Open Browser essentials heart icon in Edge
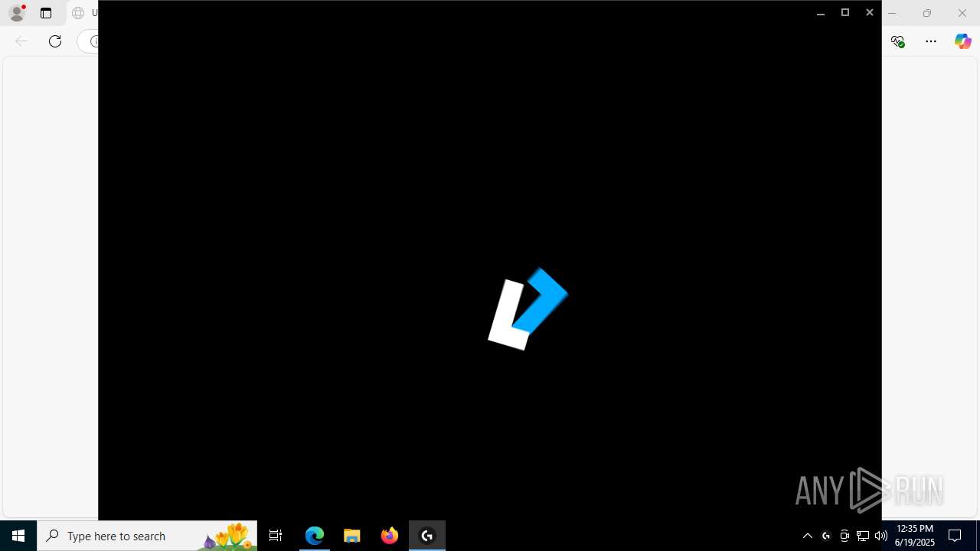 tap(898, 41)
